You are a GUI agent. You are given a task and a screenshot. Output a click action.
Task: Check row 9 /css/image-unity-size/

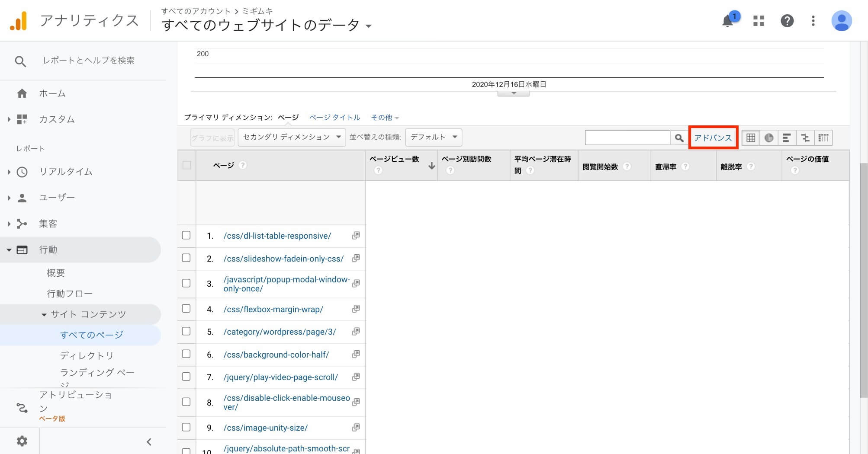click(186, 427)
